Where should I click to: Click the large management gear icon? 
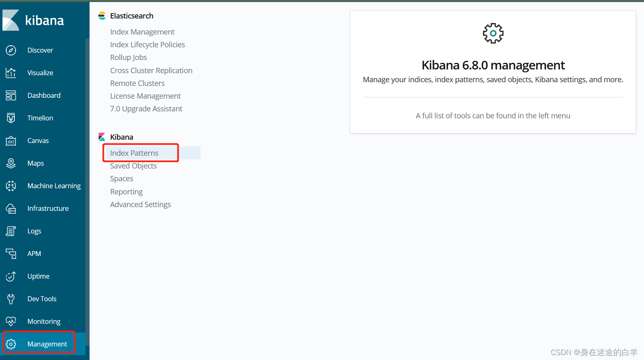[x=493, y=33]
